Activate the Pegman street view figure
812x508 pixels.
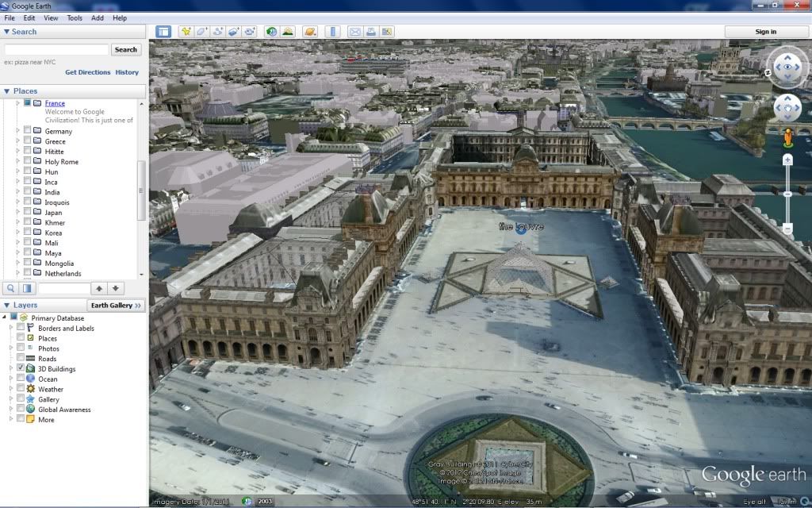787,138
